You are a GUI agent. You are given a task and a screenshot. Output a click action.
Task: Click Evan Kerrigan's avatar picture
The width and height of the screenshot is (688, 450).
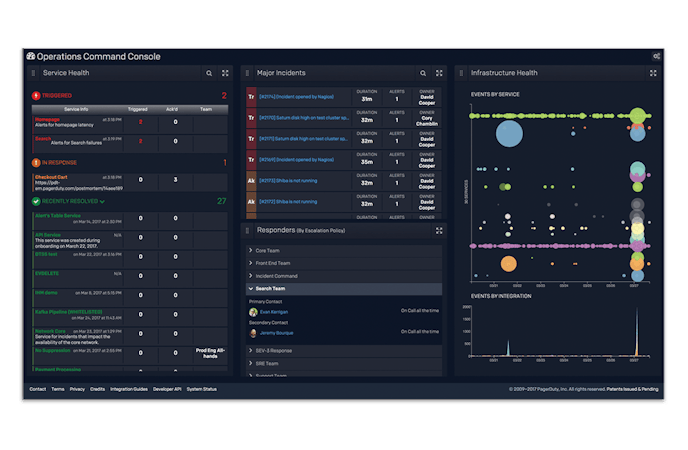253,312
